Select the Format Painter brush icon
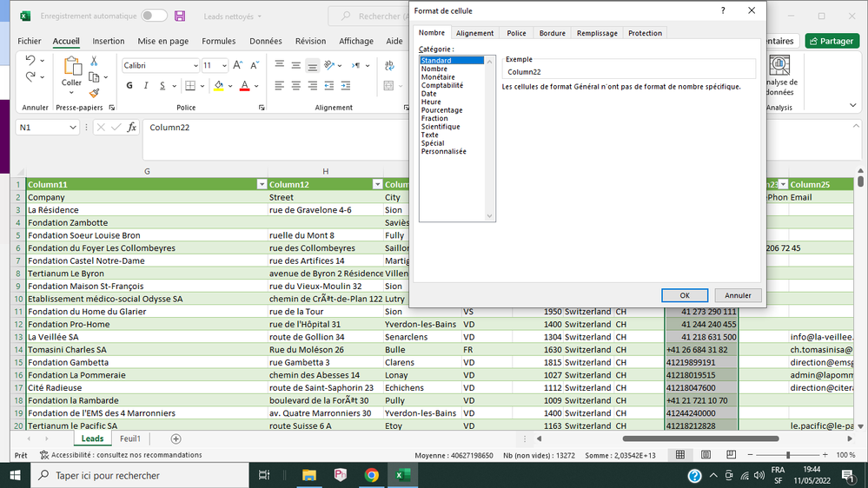 coord(94,93)
